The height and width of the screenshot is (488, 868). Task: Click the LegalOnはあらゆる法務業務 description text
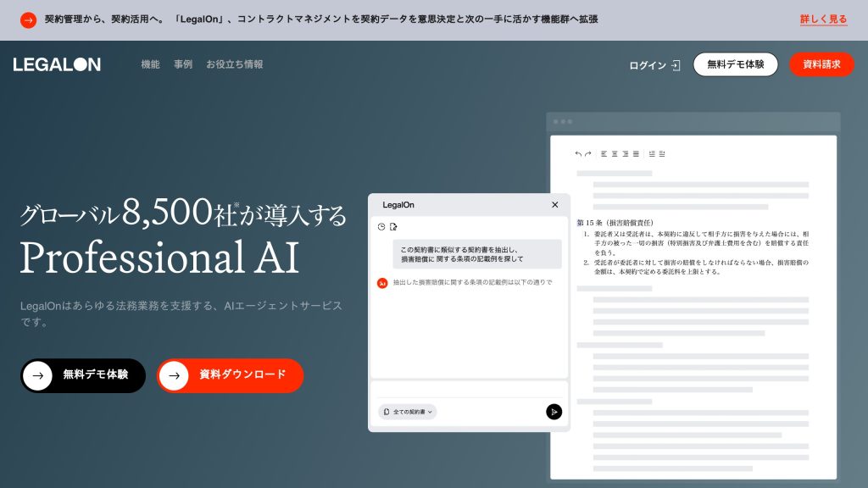181,313
